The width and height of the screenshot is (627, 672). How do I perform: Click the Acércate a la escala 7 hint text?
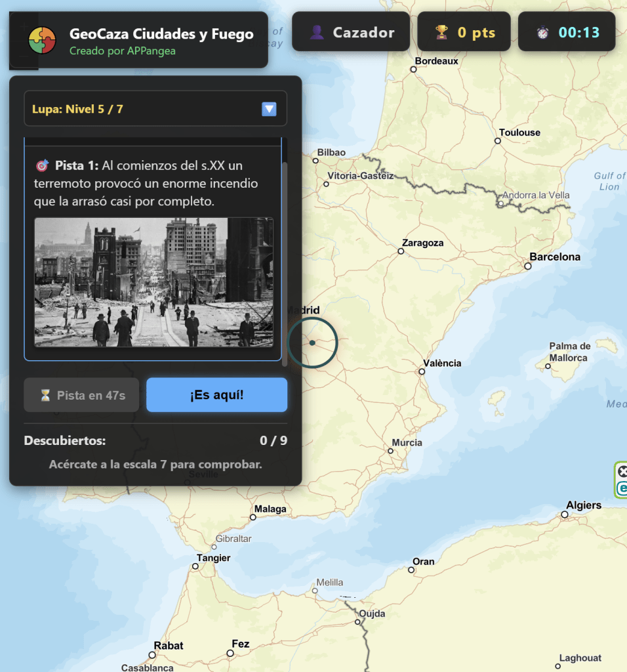click(x=155, y=464)
